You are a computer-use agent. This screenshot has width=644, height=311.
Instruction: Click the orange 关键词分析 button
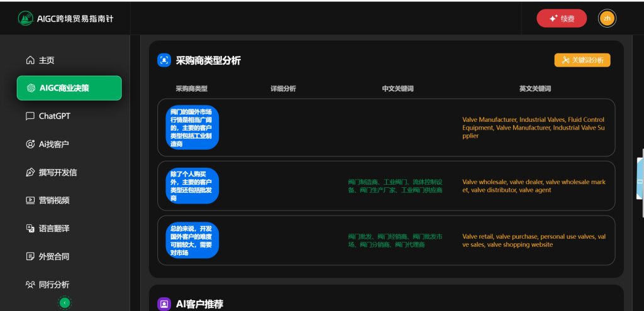[582, 60]
